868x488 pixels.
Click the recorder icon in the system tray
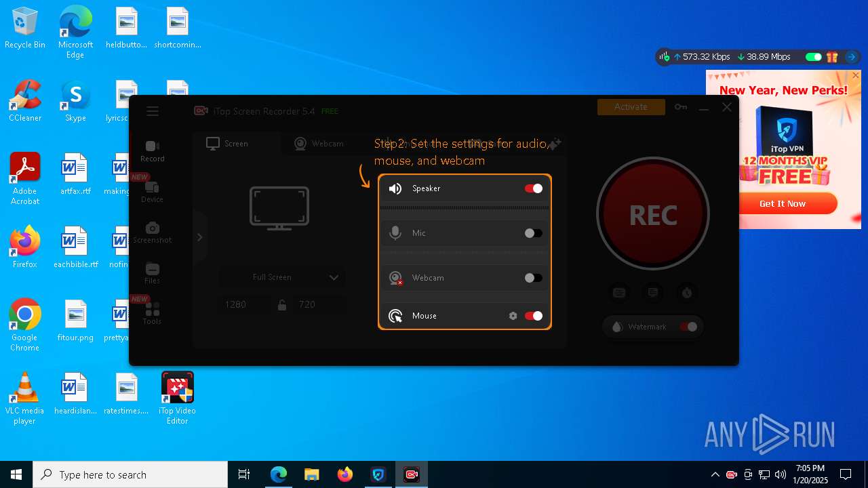[732, 474]
